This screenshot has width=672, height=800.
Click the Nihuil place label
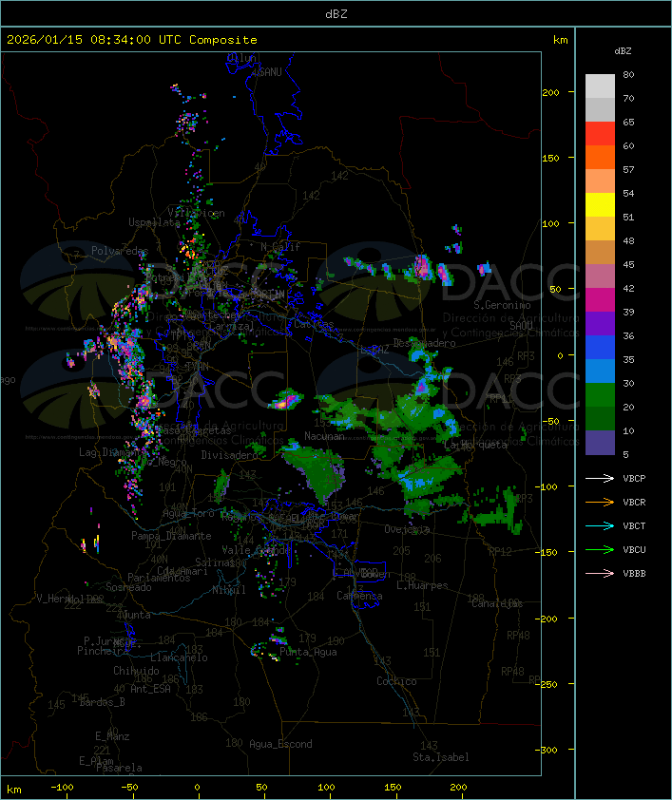pos(229,590)
